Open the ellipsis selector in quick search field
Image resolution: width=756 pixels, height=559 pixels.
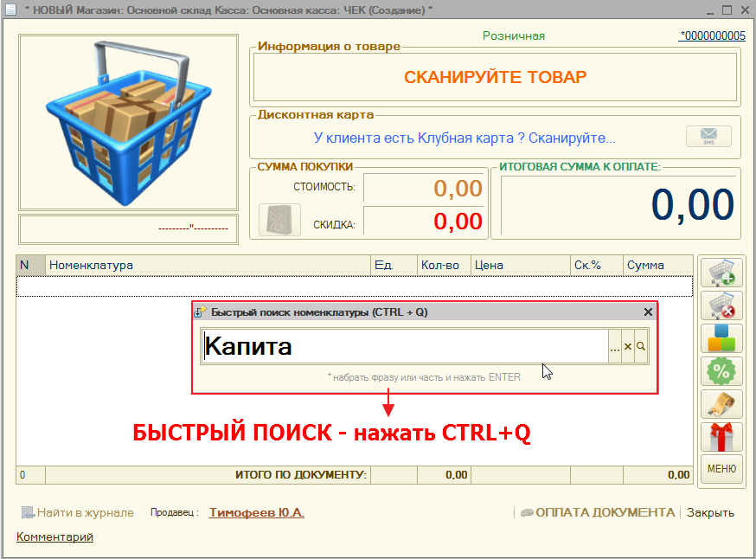(615, 346)
